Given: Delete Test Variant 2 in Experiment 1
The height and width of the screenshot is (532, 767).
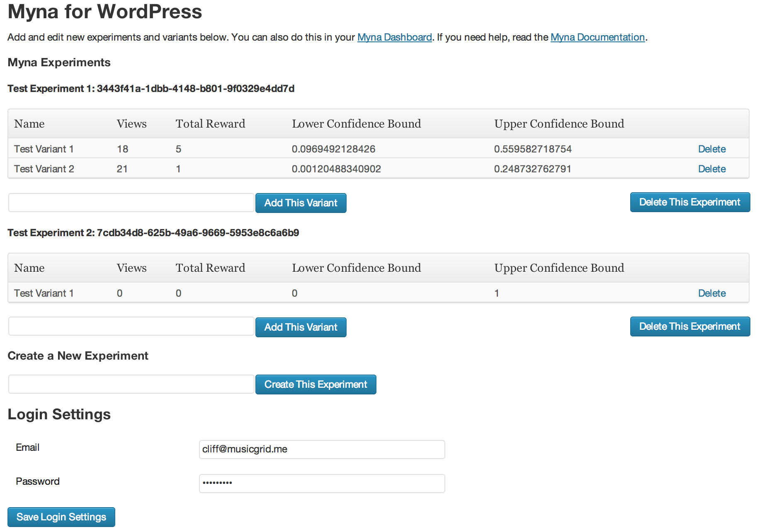Looking at the screenshot, I should pos(712,169).
